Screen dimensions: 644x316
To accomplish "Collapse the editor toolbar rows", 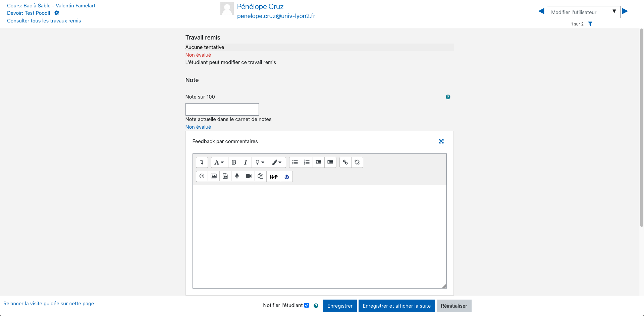I will click(x=202, y=162).
